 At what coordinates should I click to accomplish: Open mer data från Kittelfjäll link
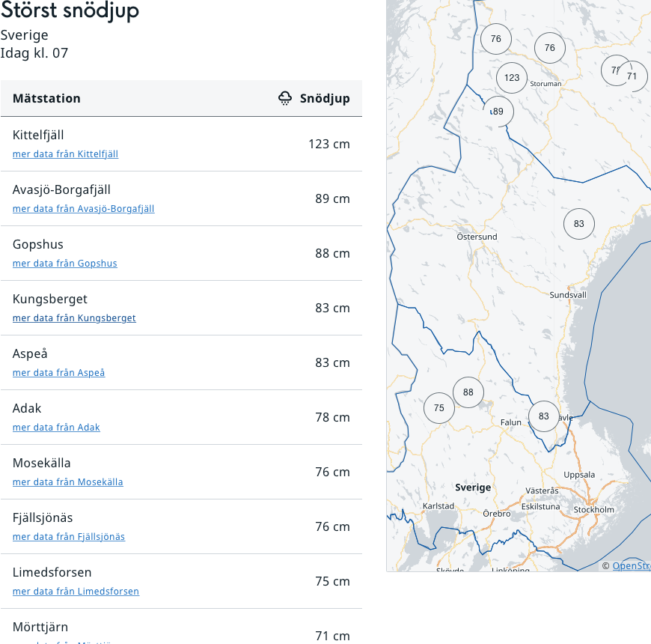coord(65,154)
